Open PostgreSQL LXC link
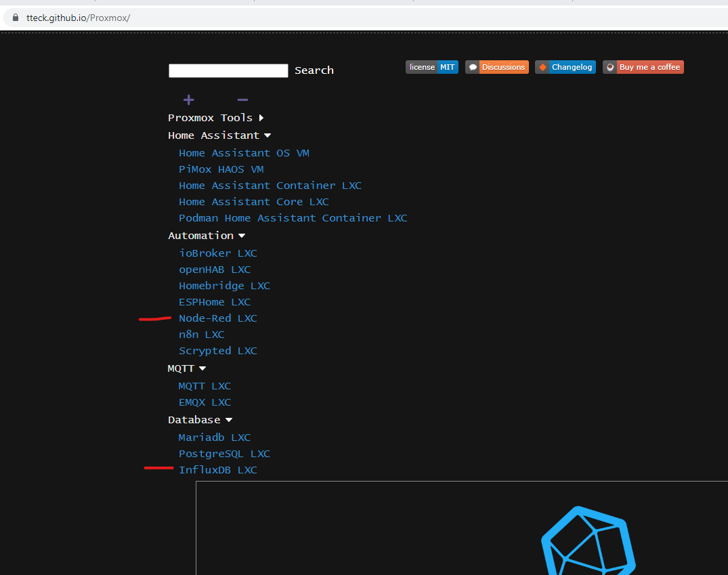The height and width of the screenshot is (575, 728). point(225,454)
